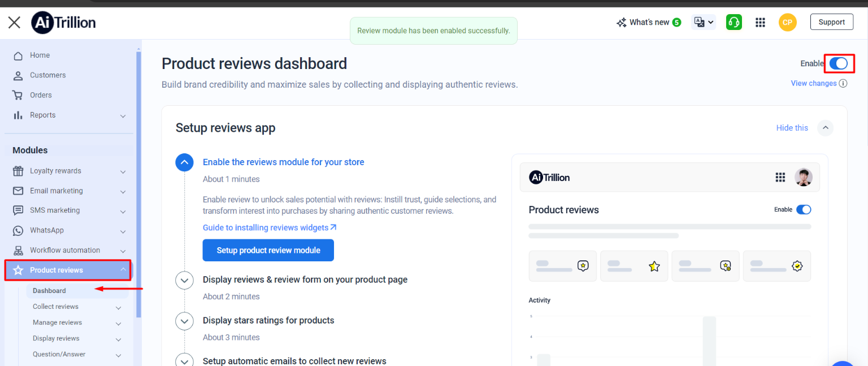The height and width of the screenshot is (366, 868).
Task: Click the About 3 minutes text
Action: coord(231,337)
